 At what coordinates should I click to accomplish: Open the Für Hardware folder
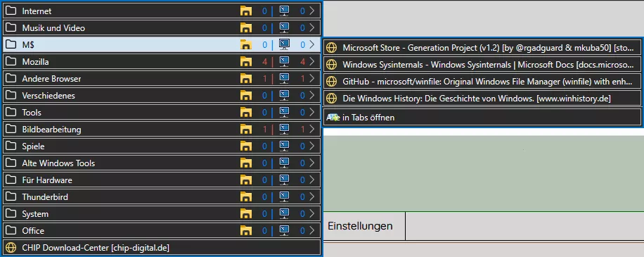(162, 180)
